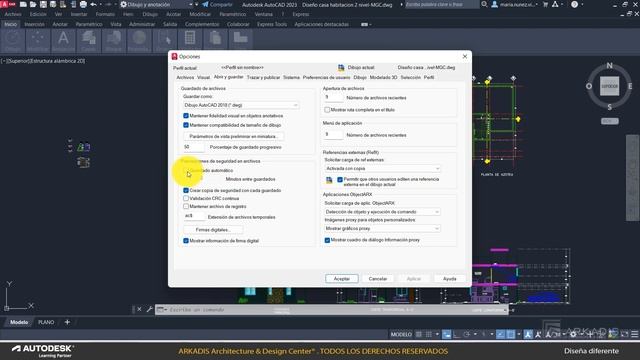Toggle Permitir que otros usuarios editen referencia externa
Viewport: 640px width, 360px height.
click(x=340, y=180)
